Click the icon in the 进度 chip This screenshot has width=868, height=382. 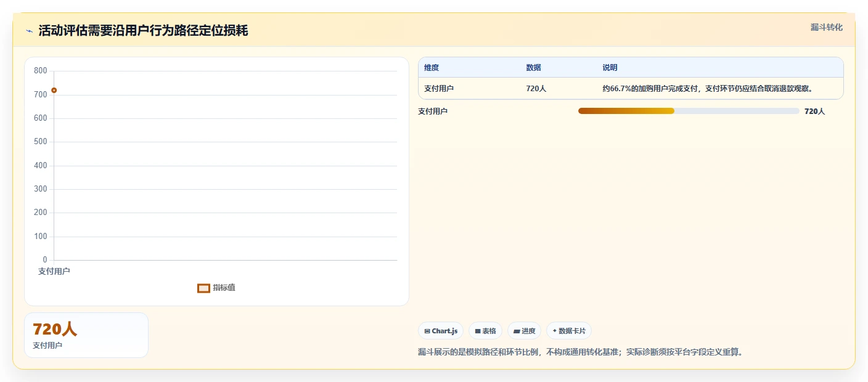coord(517,331)
